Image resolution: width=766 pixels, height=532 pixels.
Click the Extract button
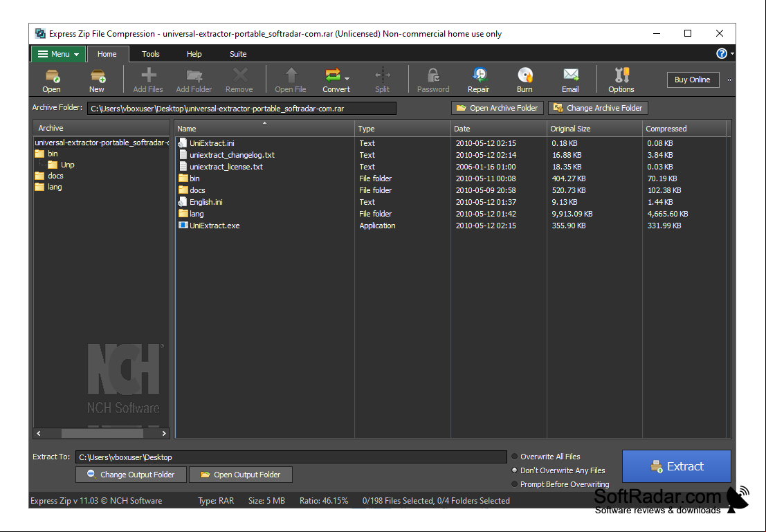(677, 466)
